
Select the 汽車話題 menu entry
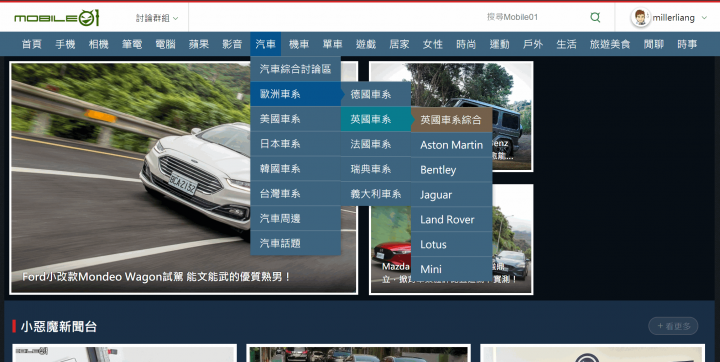click(x=295, y=243)
